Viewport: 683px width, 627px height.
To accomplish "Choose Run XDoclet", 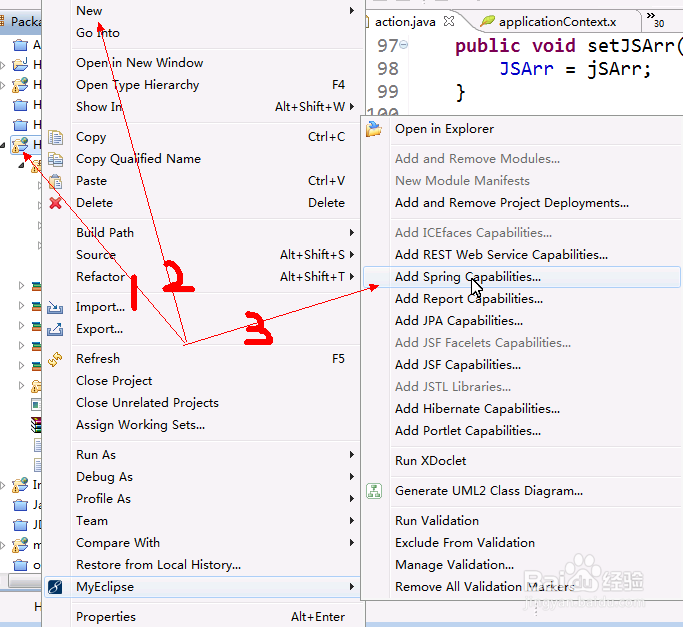I will click(522, 461).
